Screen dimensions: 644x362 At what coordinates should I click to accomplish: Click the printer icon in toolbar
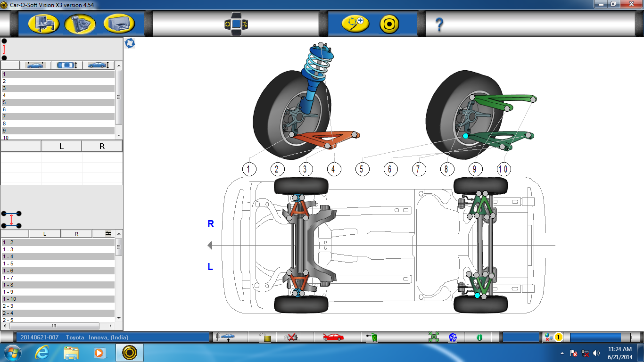(x=119, y=23)
